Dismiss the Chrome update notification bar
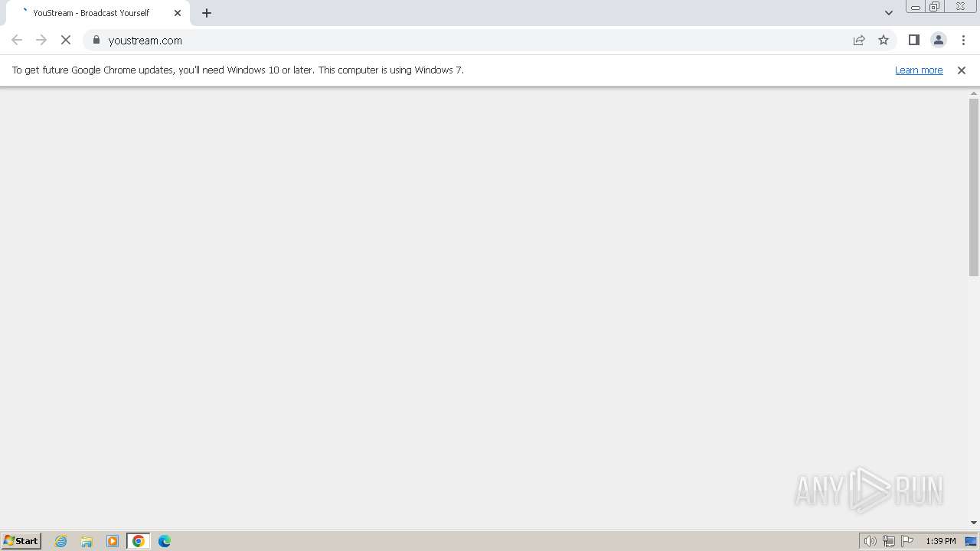This screenshot has width=980, height=551. (962, 70)
